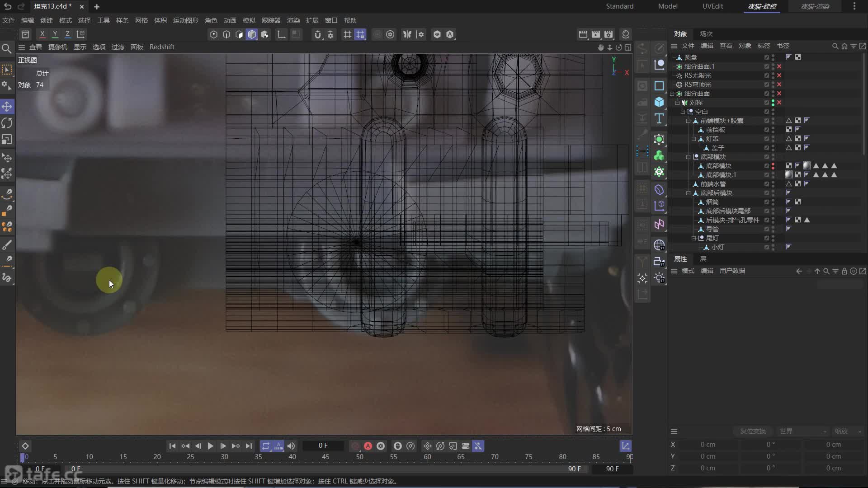The width and height of the screenshot is (868, 488).
Task: Click the current frame field showing 0 F
Action: [x=323, y=446]
